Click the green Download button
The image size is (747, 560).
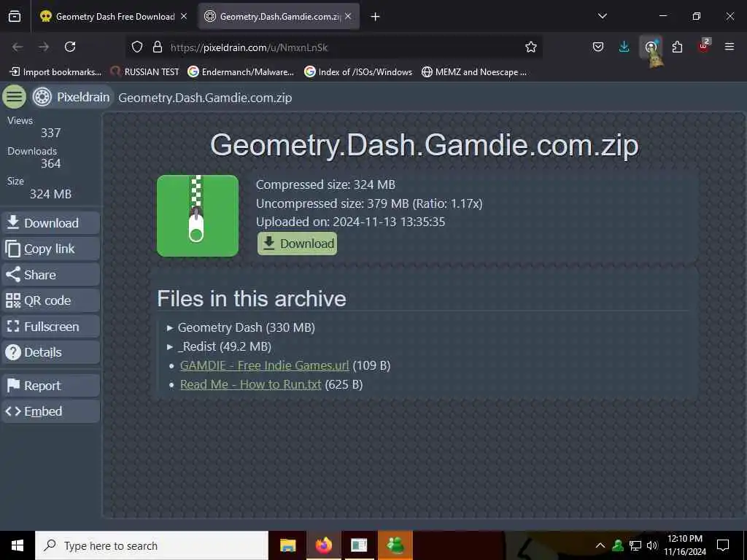(298, 244)
